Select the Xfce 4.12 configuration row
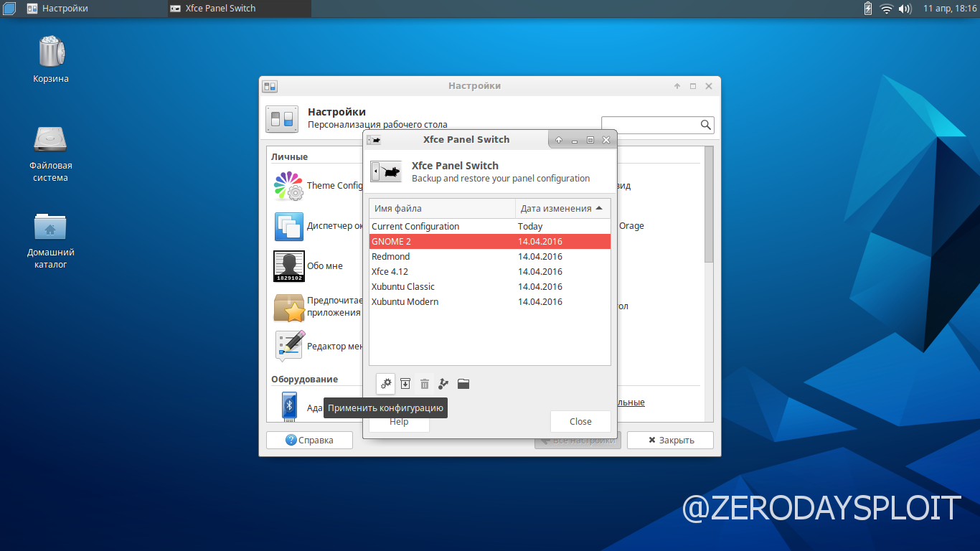Screen dimensions: 980x551 (x=489, y=272)
